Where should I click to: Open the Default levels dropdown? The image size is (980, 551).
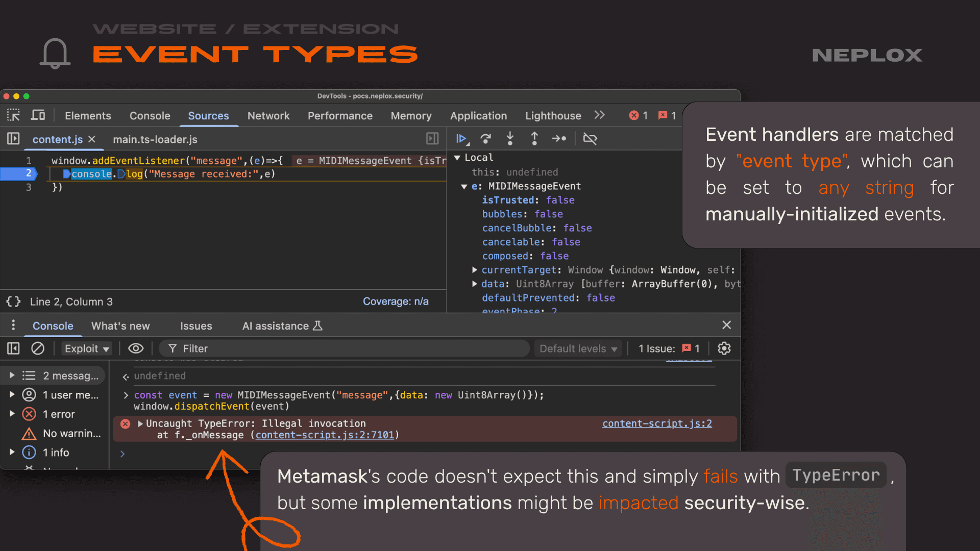point(578,348)
